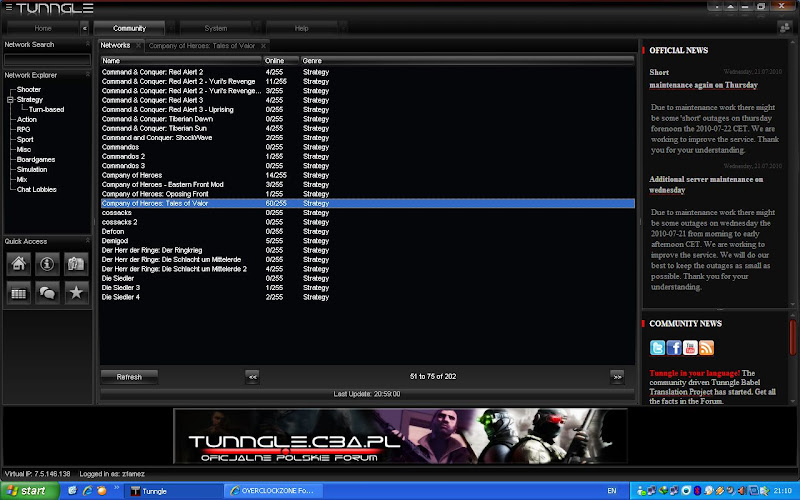This screenshot has width=800, height=500.
Task: Click the info quick access icon
Action: pyautogui.click(x=47, y=264)
